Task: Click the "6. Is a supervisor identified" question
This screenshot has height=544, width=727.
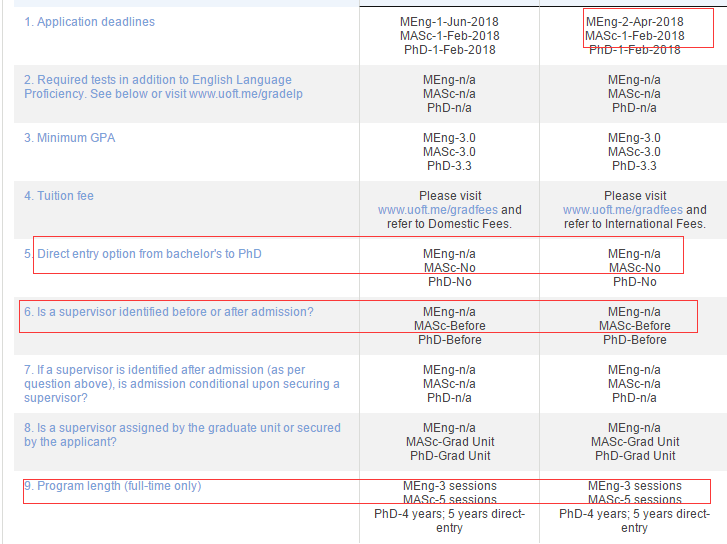Action: click(169, 312)
